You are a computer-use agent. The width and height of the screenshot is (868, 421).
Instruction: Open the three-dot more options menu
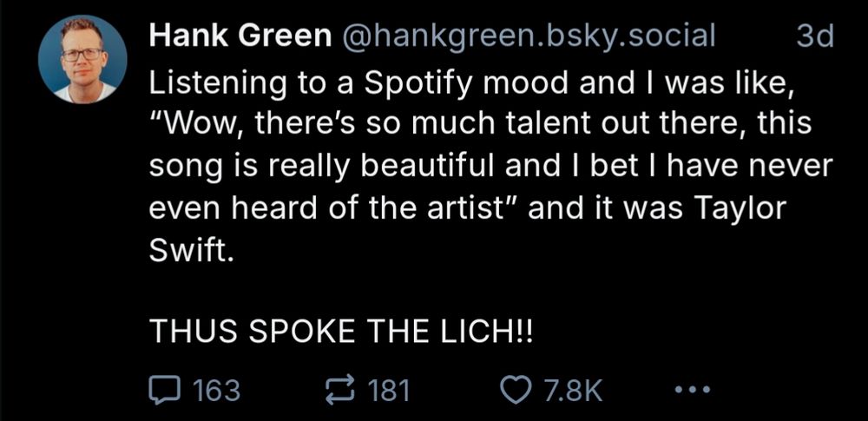(x=692, y=390)
